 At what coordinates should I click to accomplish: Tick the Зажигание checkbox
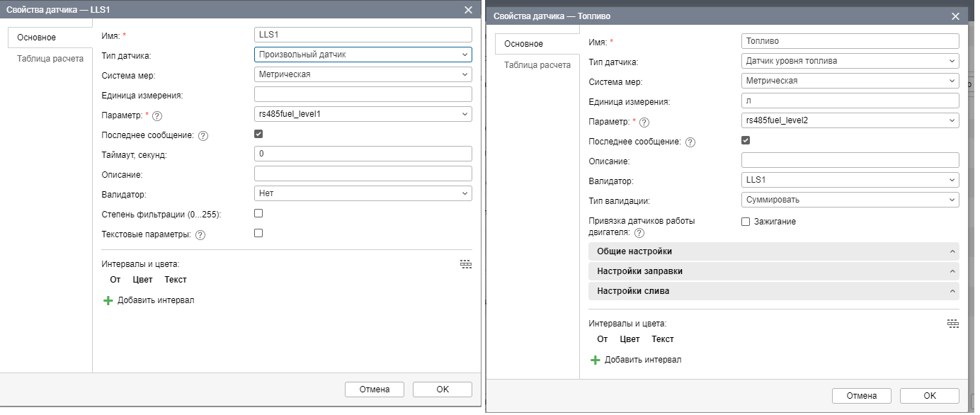[x=746, y=222]
